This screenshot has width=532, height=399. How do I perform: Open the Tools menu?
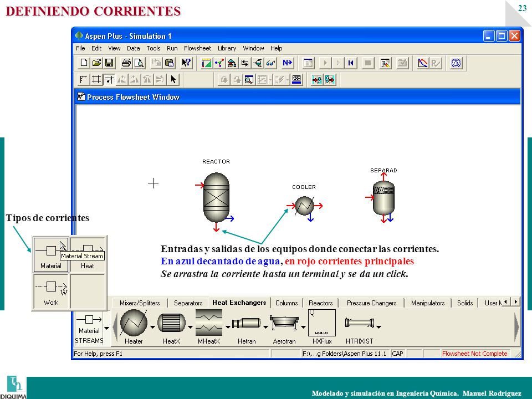tap(154, 48)
